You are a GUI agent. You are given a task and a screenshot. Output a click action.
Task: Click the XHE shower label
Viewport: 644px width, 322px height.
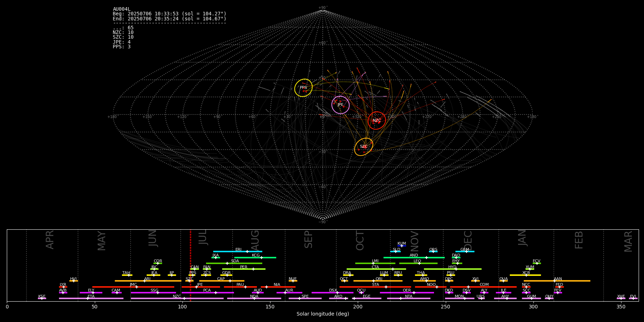tap(621, 297)
